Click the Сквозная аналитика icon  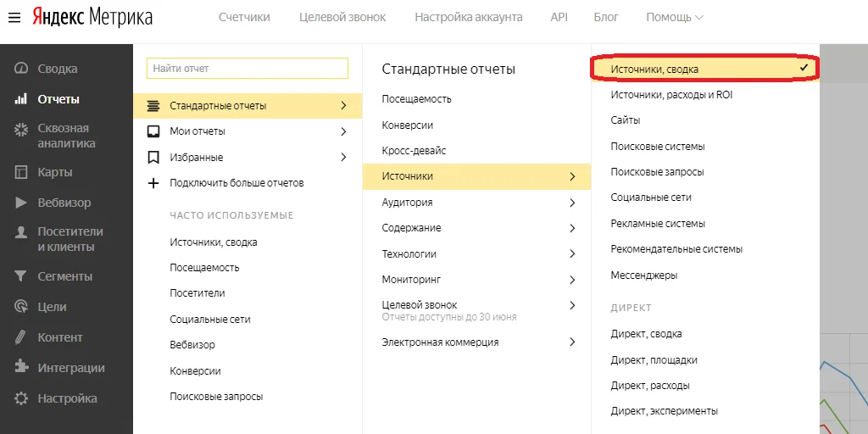pyautogui.click(x=21, y=130)
